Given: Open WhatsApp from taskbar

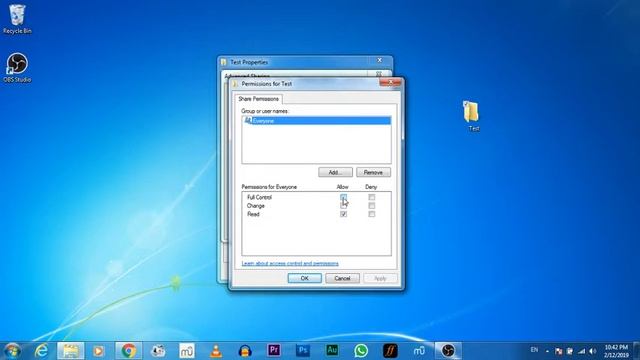Looking at the screenshot, I should click(x=361, y=351).
